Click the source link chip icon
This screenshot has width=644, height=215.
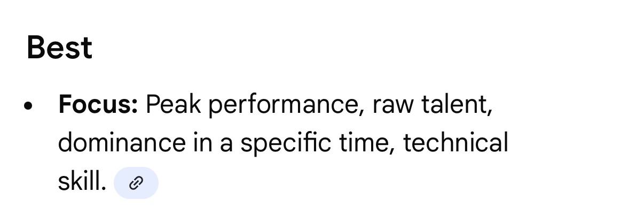click(136, 183)
